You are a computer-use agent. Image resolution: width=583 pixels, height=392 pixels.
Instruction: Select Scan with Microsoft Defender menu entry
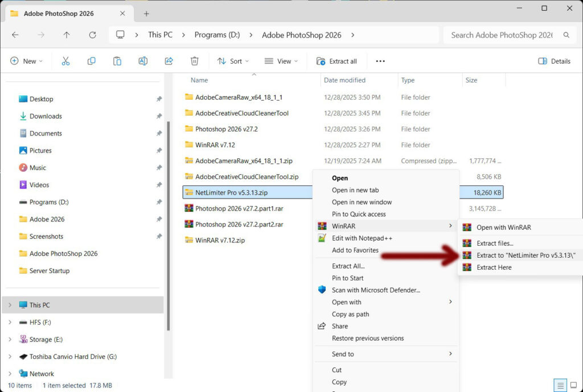point(375,290)
